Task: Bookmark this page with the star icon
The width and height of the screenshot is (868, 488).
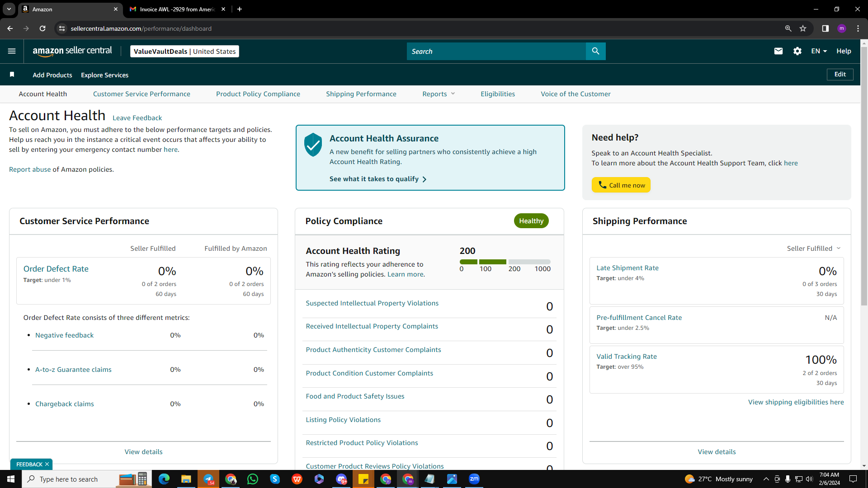Action: point(803,28)
